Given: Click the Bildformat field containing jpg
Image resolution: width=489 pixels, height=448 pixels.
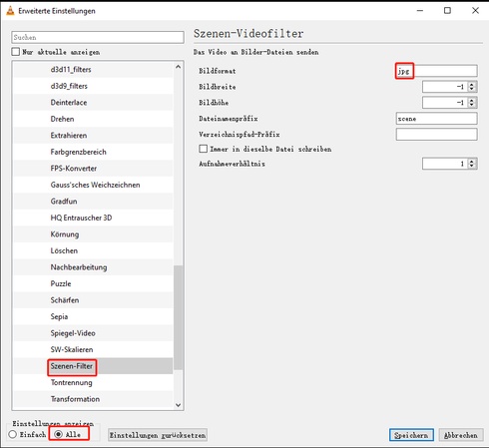Looking at the screenshot, I should (x=436, y=71).
